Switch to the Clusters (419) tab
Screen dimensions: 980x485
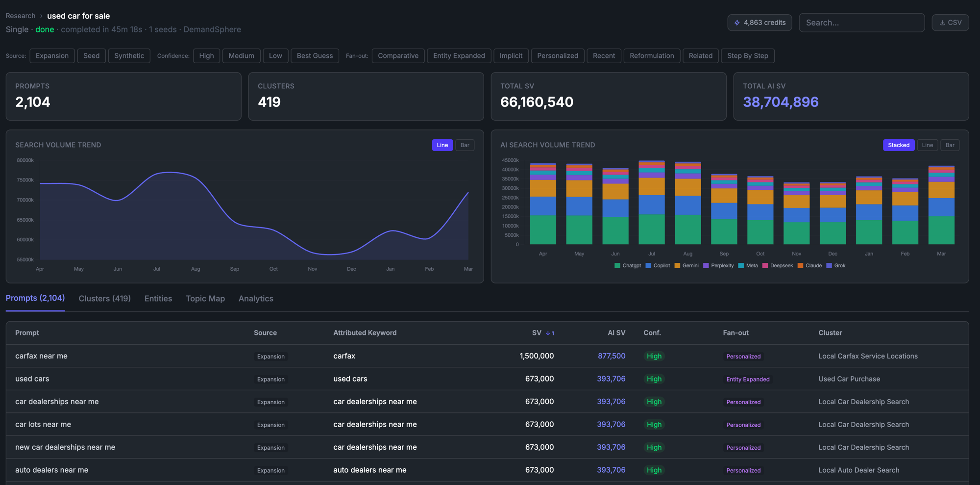tap(104, 298)
